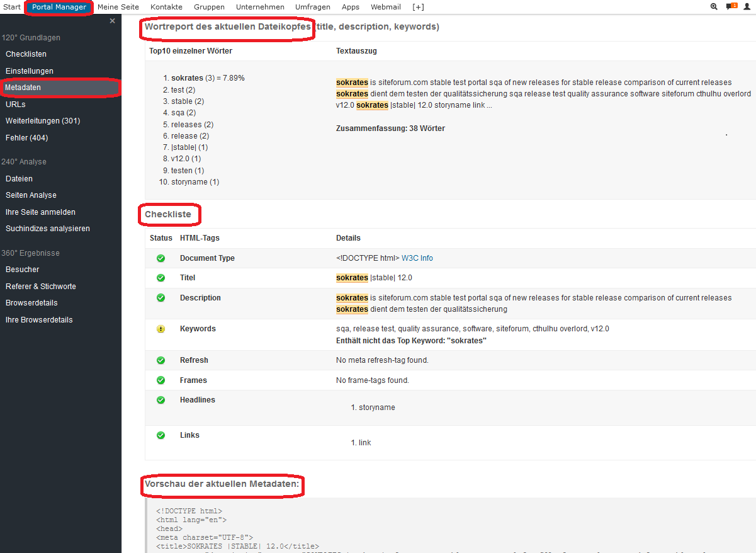Go to the Umfragen menu
Image resolution: width=756 pixels, height=553 pixels.
click(x=313, y=7)
